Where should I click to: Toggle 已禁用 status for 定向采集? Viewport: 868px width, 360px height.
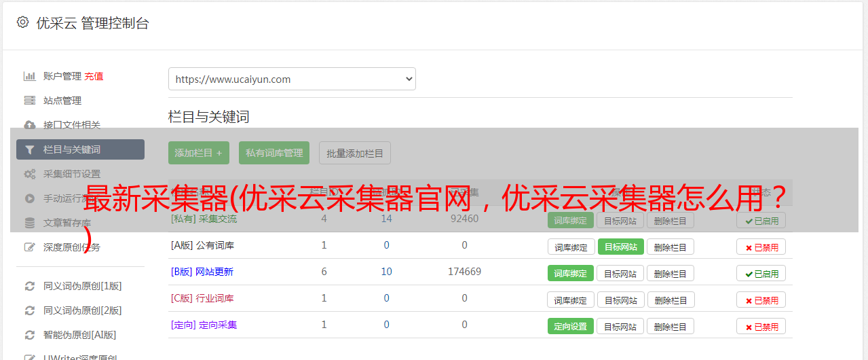(761, 327)
